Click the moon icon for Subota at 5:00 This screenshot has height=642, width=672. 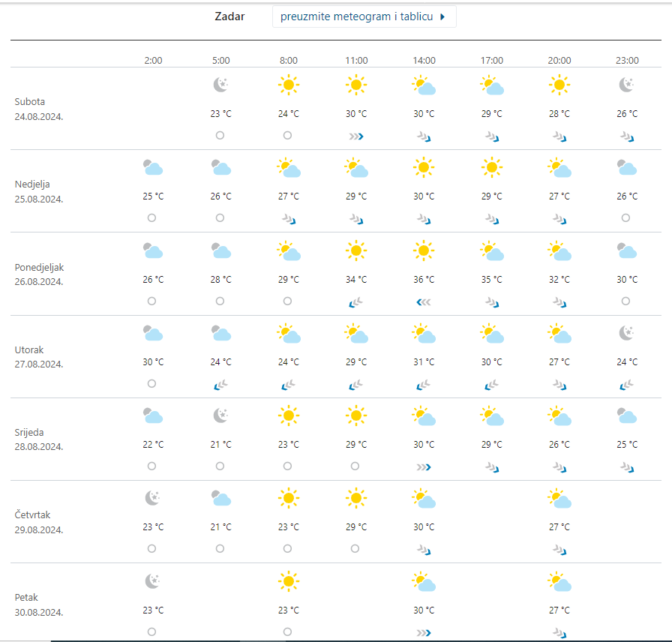[220, 85]
